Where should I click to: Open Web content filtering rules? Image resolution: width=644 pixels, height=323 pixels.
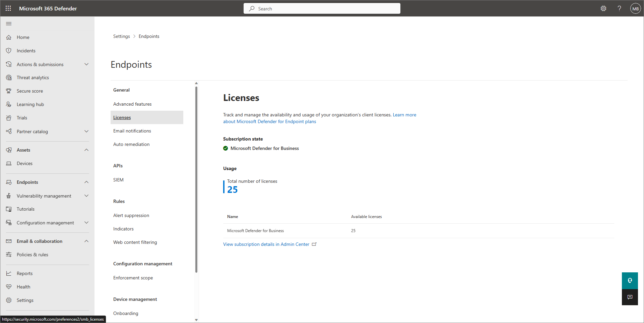click(135, 242)
